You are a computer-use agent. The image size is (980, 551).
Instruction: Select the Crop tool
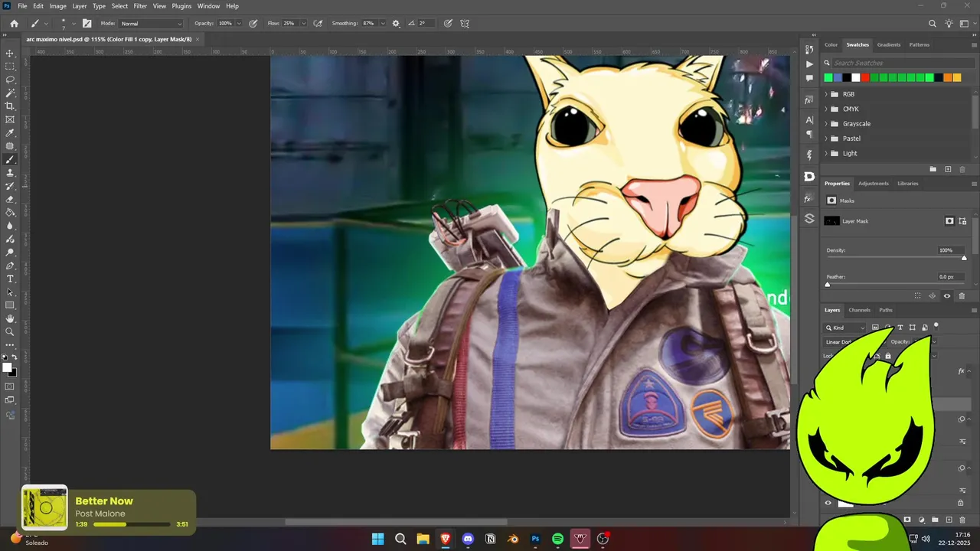coord(10,106)
